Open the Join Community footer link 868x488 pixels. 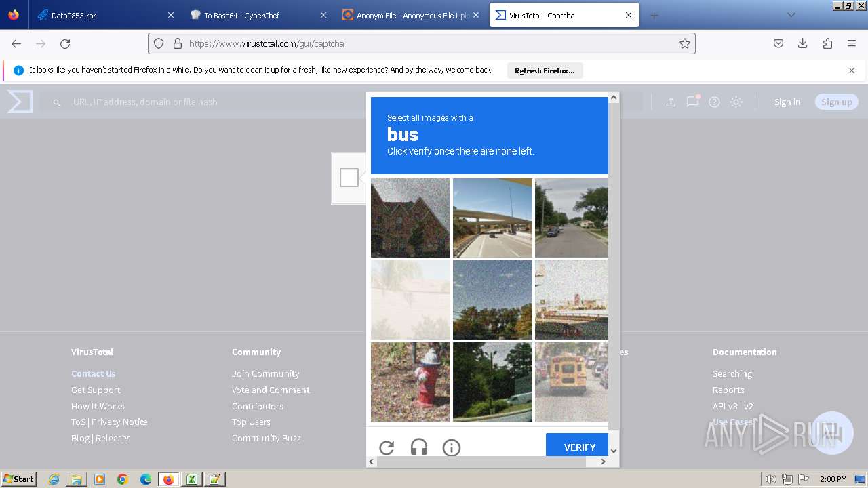point(265,373)
